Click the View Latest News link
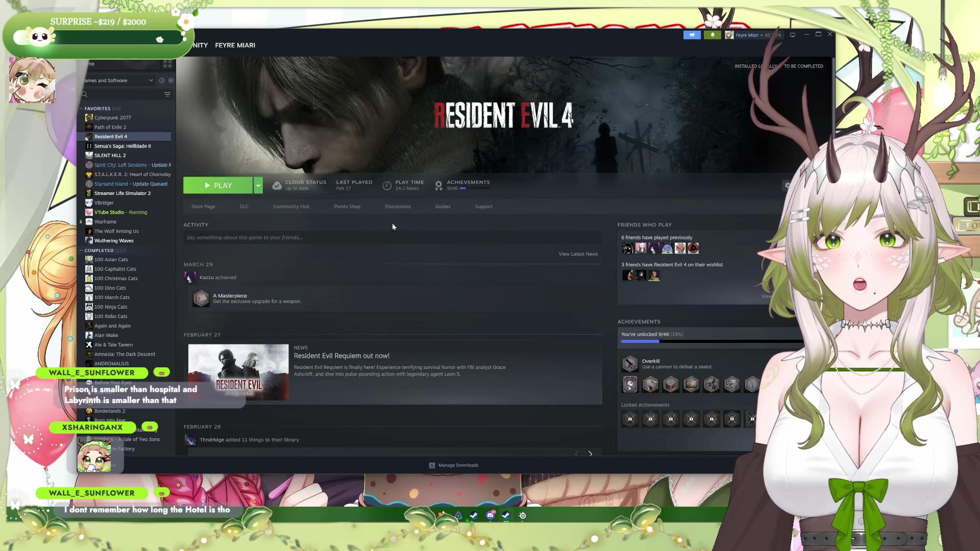This screenshot has height=551, width=980. [x=578, y=254]
